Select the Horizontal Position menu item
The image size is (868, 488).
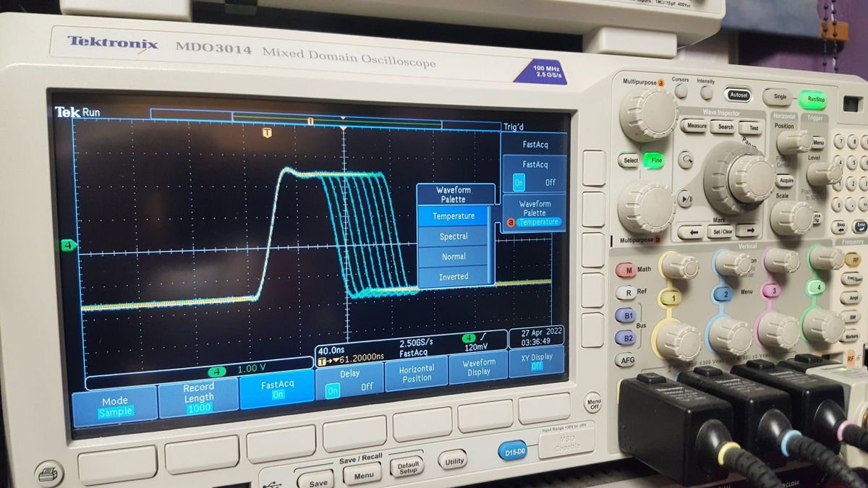coord(417,373)
